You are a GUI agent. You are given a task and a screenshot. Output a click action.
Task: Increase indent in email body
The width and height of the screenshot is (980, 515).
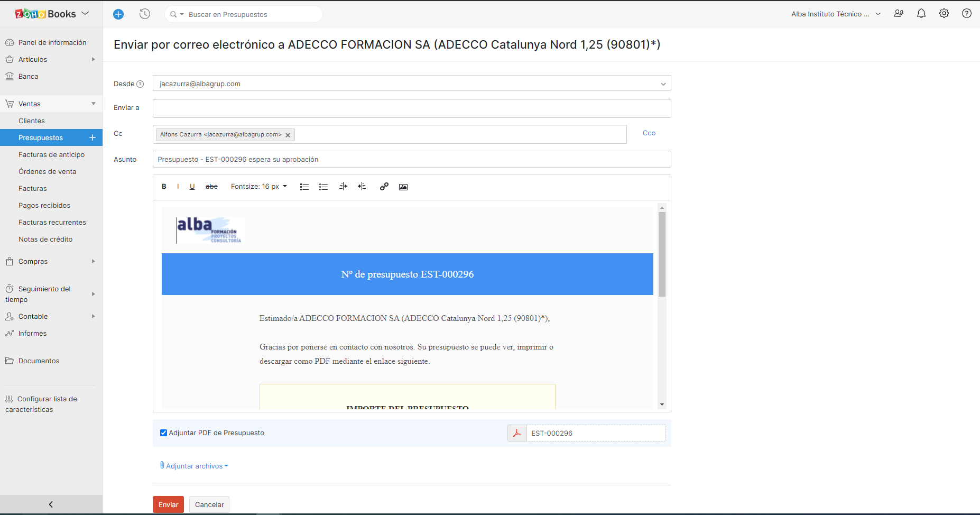tap(362, 187)
